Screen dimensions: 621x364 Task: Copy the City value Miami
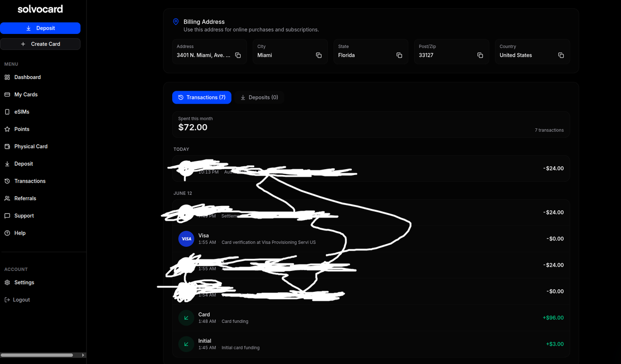pyautogui.click(x=319, y=55)
